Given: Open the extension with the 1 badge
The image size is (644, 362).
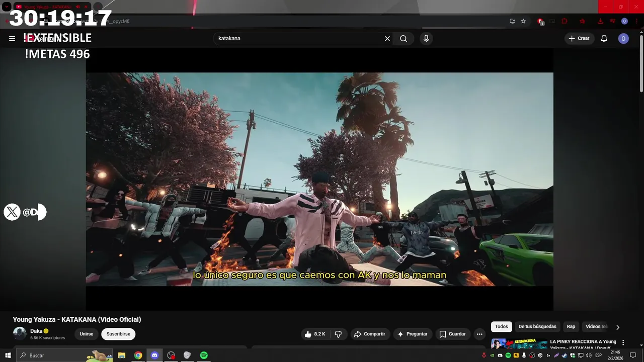Looking at the screenshot, I should click(540, 22).
